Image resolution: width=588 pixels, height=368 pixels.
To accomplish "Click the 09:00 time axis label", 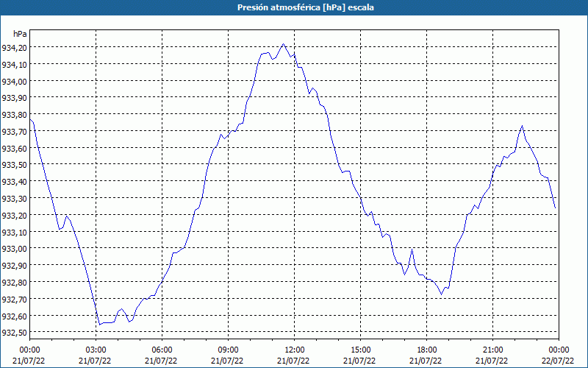I will (228, 350).
